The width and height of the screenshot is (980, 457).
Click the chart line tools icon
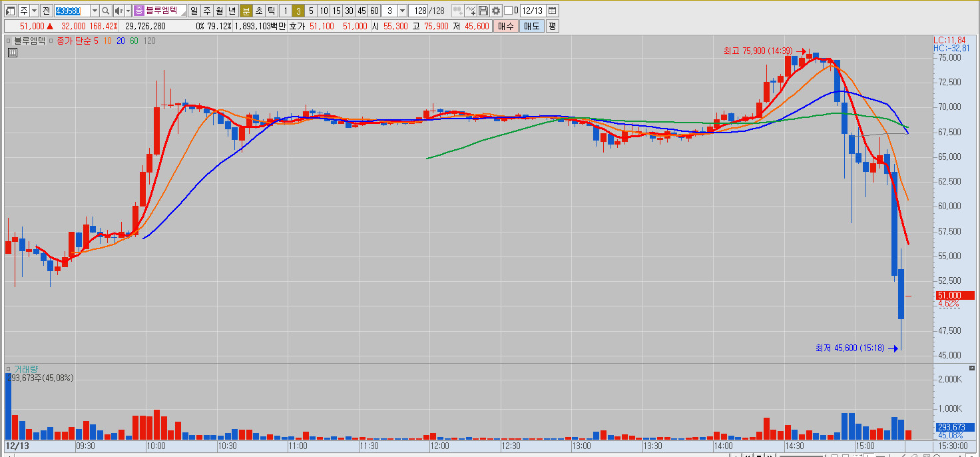pyautogui.click(x=471, y=11)
